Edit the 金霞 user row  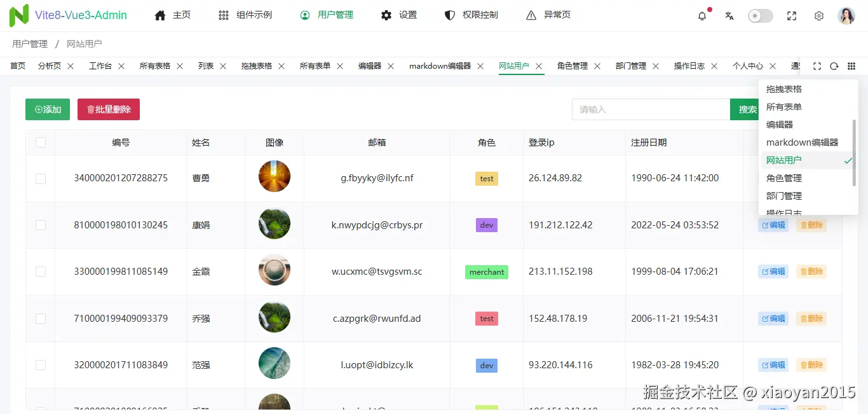pos(773,272)
